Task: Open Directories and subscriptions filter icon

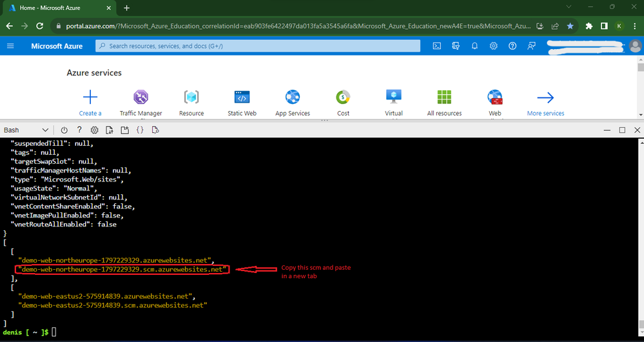Action: [456, 46]
